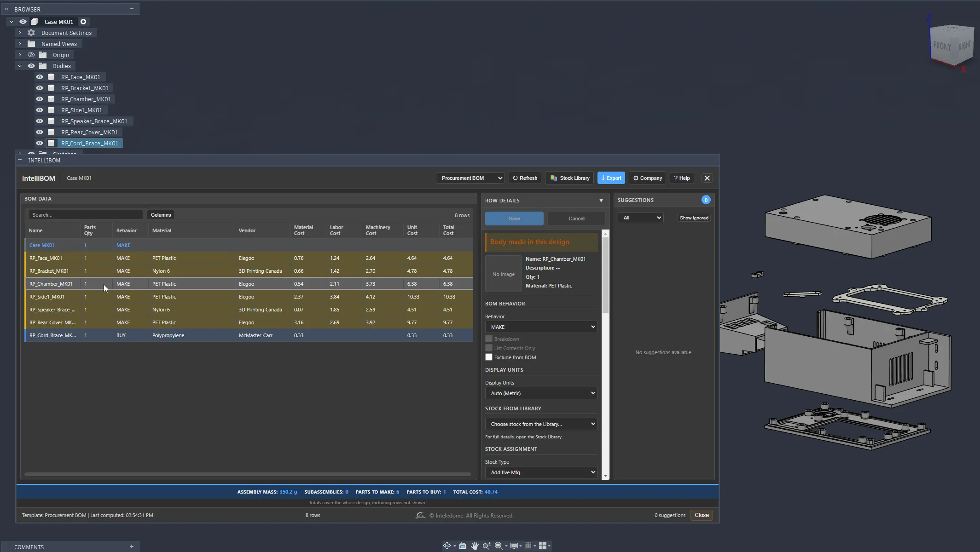Click the double-arrow icon beside BROWSER title
This screenshot has width=980, height=552.
pyautogui.click(x=6, y=9)
